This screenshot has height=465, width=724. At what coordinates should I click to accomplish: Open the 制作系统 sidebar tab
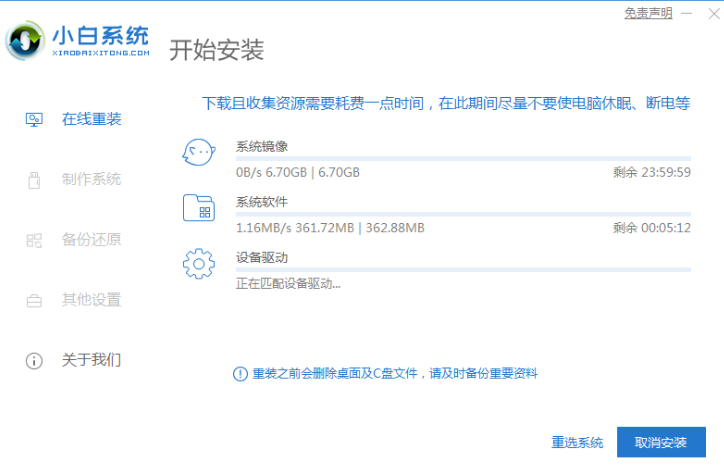click(x=91, y=180)
